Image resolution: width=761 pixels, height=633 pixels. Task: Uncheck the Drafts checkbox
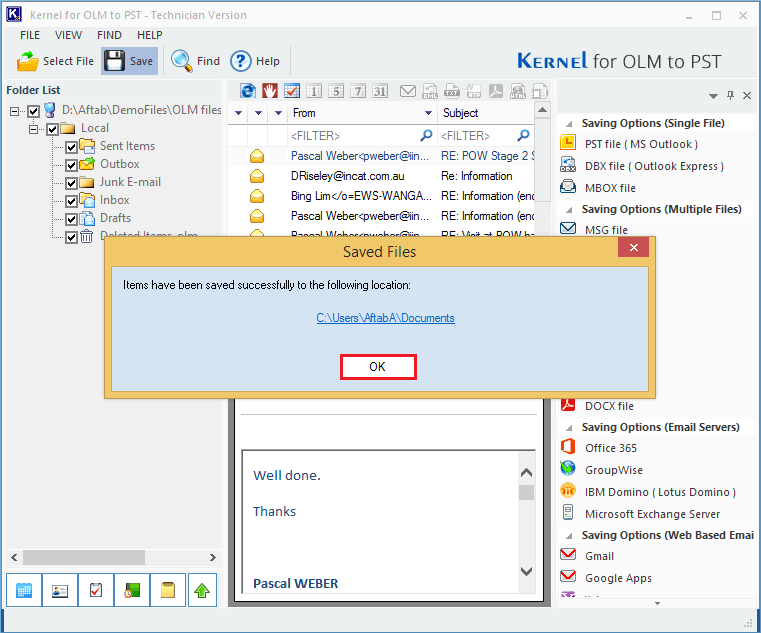[71, 219]
